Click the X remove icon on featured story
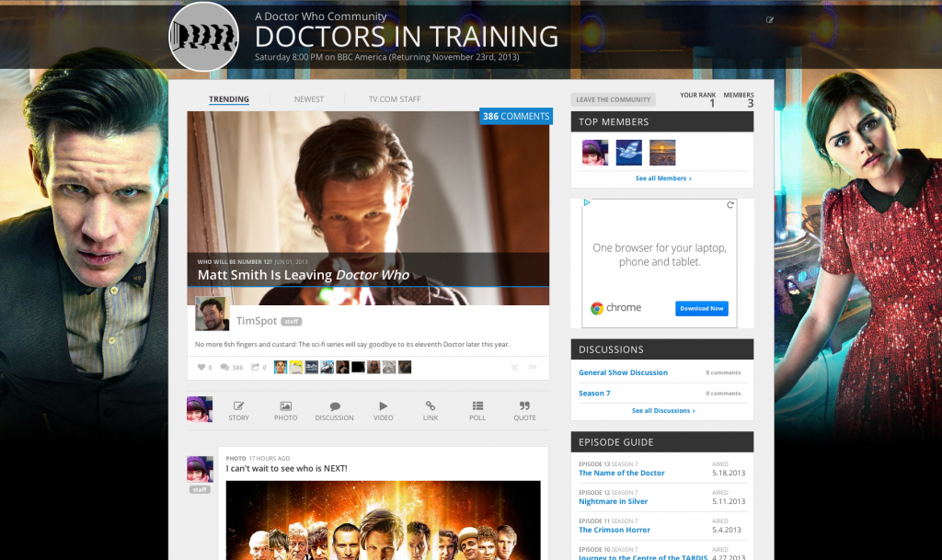 coord(514,367)
